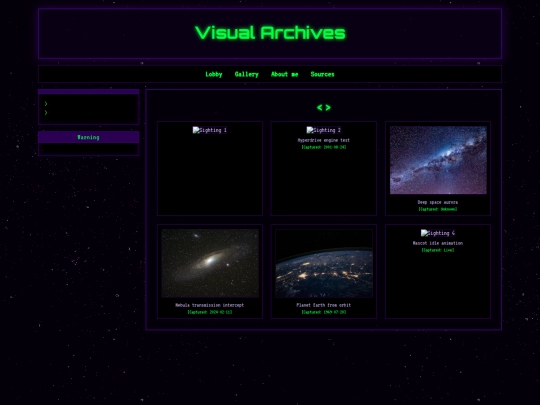Click the second sidebar chevron marker
Image resolution: width=540 pixels, height=405 pixels.
[46, 113]
